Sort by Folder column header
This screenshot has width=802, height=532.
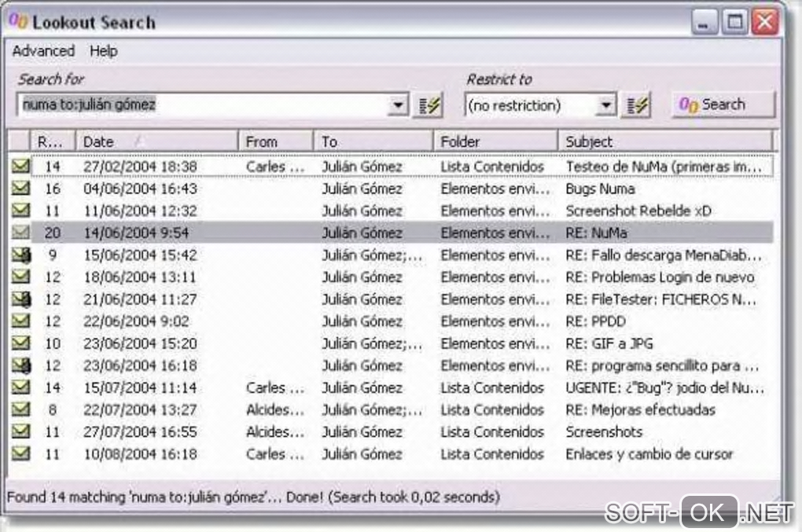[495, 141]
